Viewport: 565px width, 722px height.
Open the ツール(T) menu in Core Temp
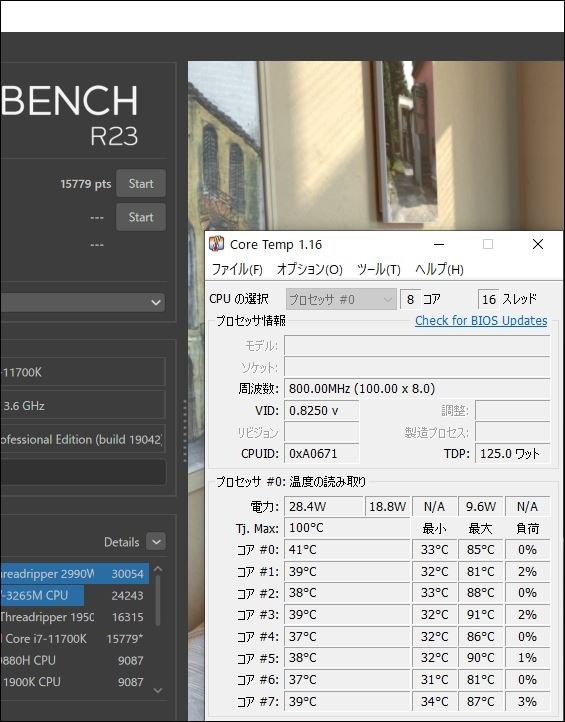point(379,269)
